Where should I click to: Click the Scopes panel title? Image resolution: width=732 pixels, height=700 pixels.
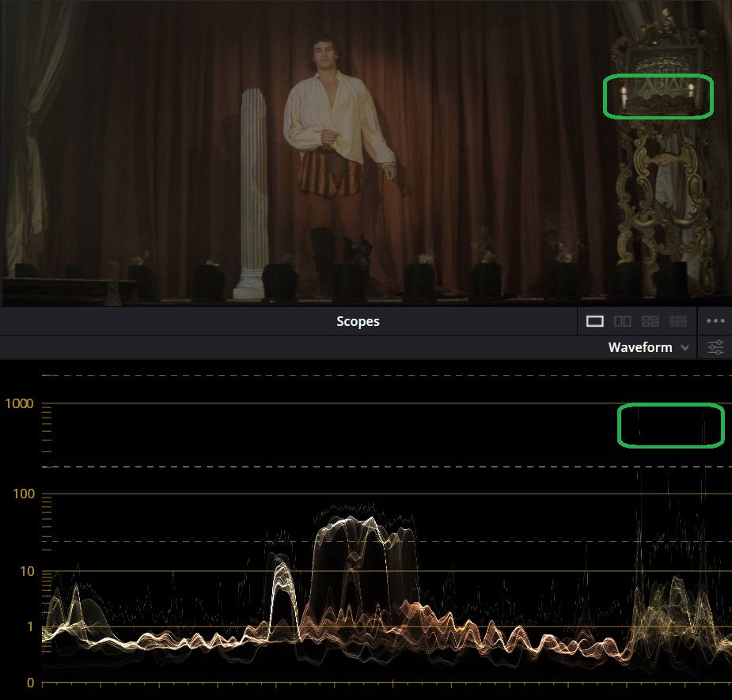358,322
